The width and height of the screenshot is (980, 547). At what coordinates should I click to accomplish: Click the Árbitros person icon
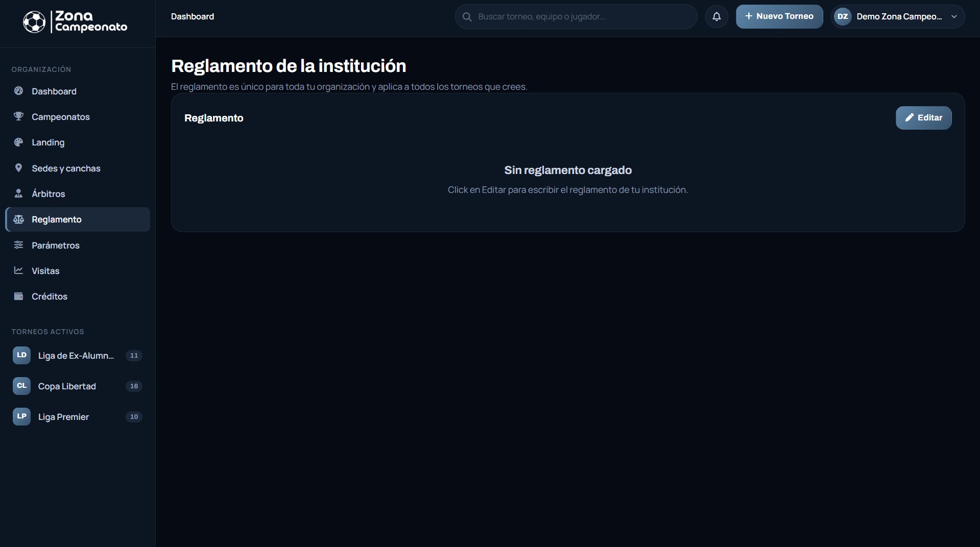[19, 193]
